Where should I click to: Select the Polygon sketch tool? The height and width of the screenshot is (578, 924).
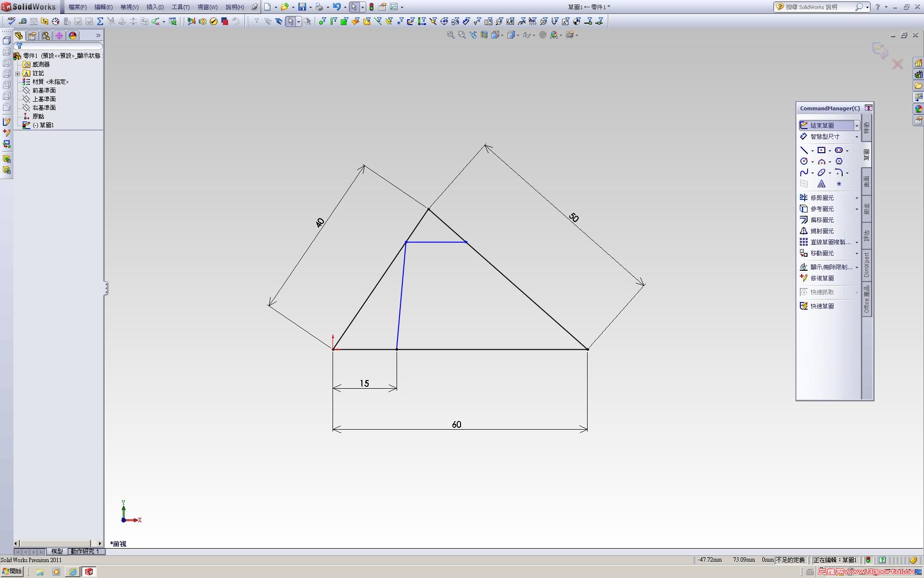coord(839,161)
